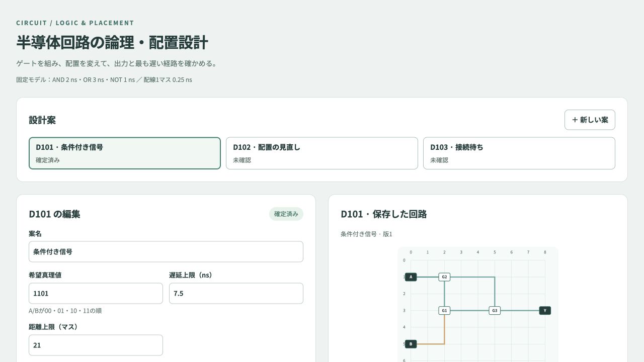Select input node A in the circuit
This screenshot has height=362, width=644.
pos(411,277)
